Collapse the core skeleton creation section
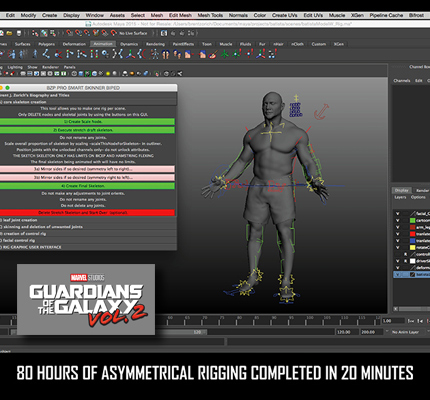 pos(88,102)
